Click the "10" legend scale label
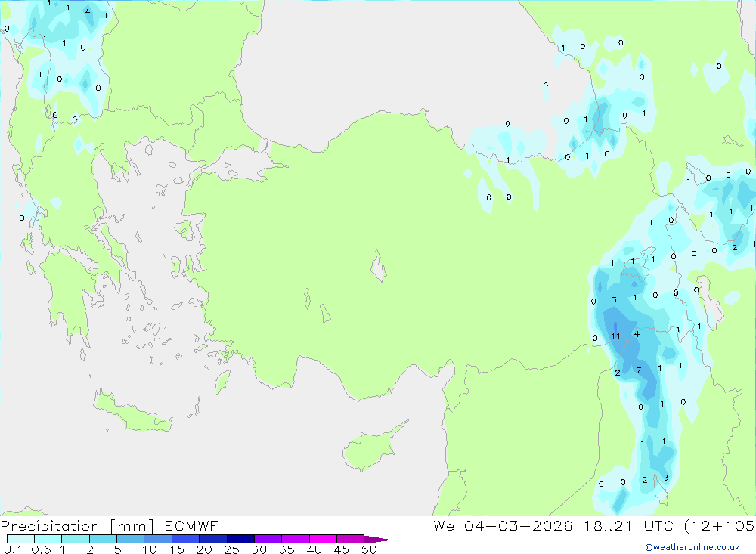Viewport: 756px width, 554px height. click(150, 549)
